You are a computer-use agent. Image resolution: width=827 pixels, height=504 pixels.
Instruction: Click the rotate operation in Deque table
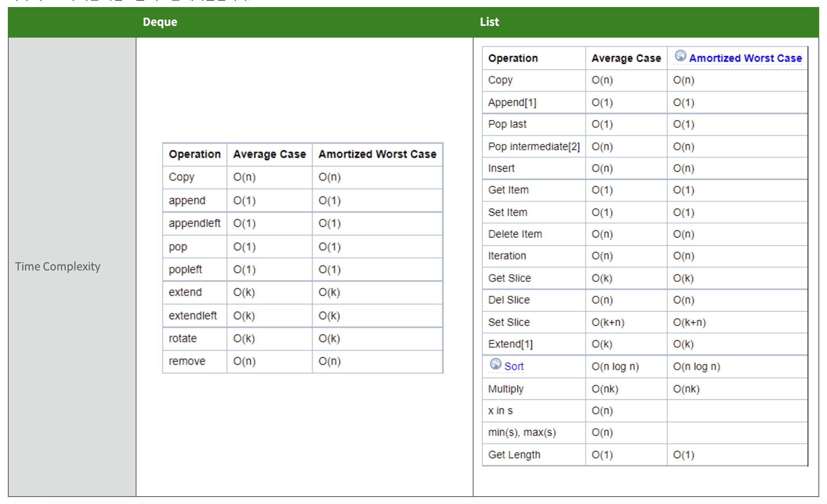pos(183,339)
